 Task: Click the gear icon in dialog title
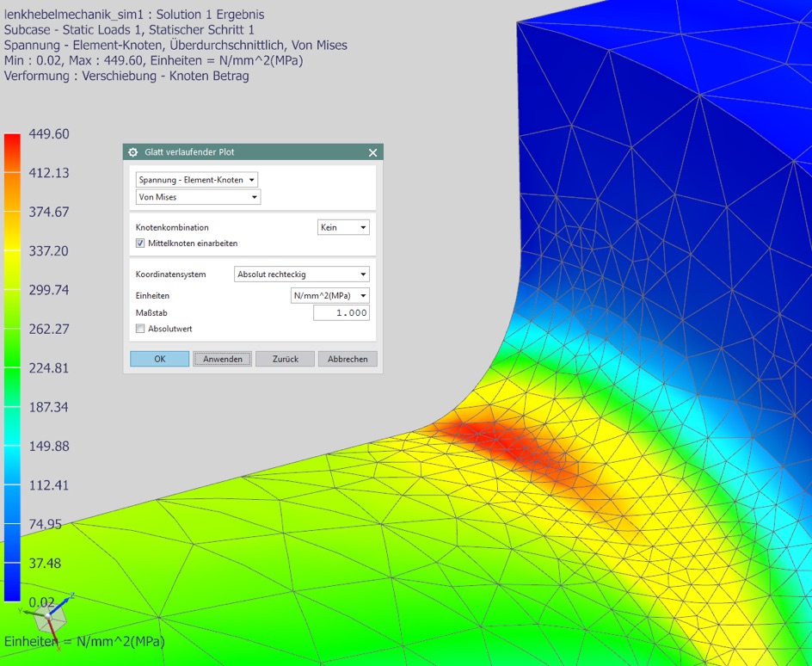point(133,152)
